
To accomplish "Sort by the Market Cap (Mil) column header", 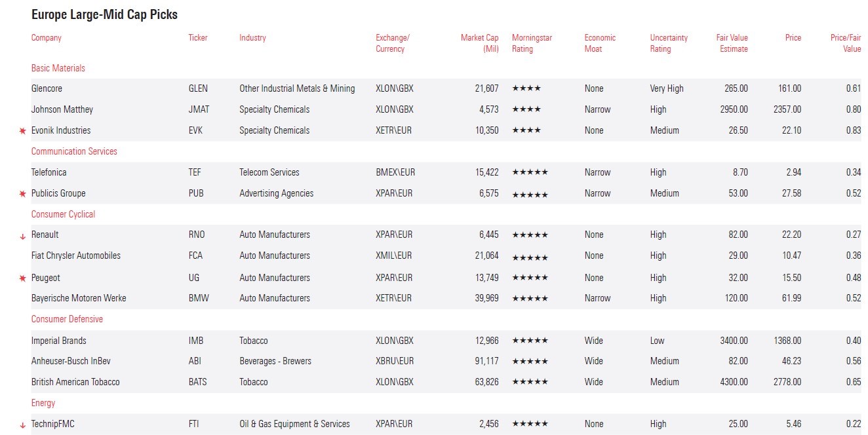I will pyautogui.click(x=479, y=43).
